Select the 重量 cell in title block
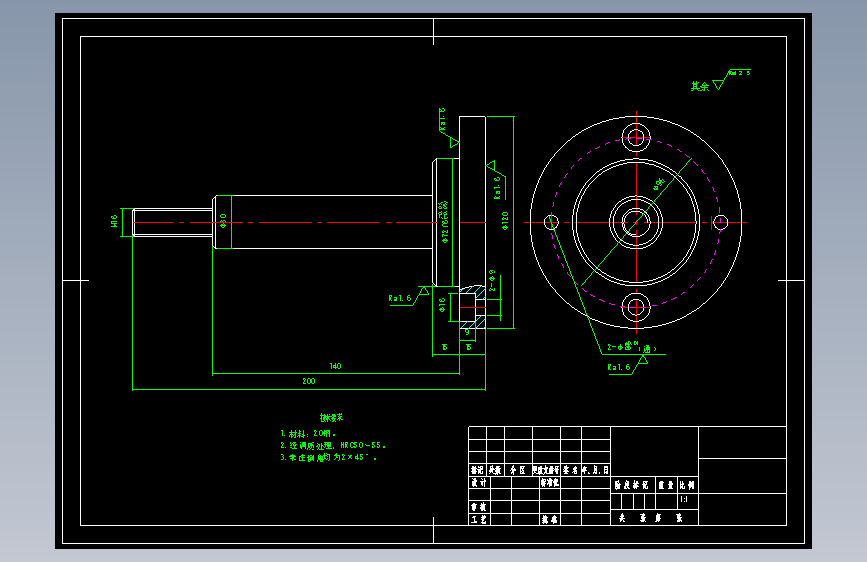867x562 pixels. [x=666, y=485]
